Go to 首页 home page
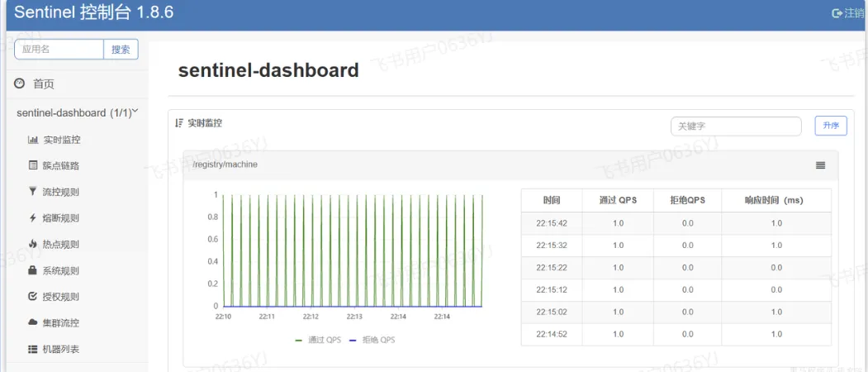868x372 pixels. (44, 84)
